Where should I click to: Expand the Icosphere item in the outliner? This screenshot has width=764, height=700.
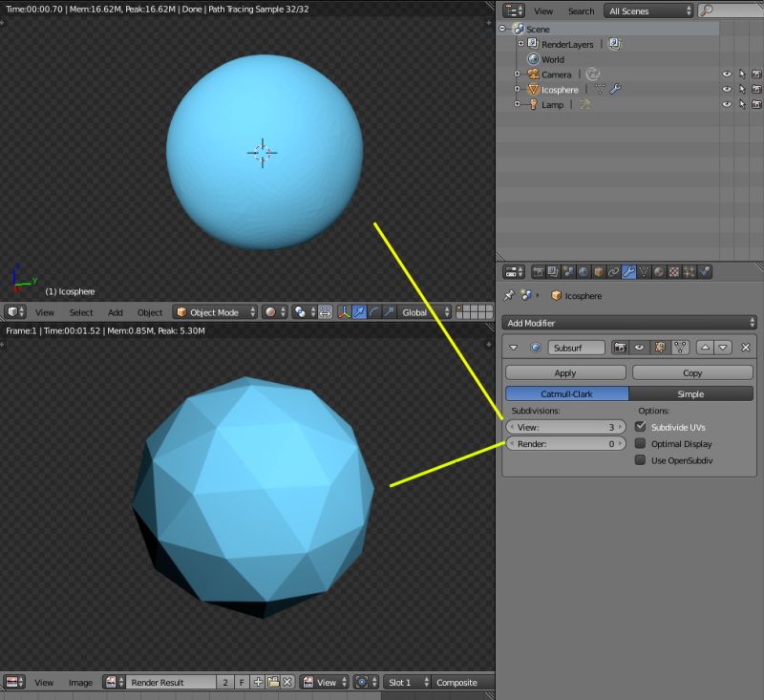coord(516,89)
